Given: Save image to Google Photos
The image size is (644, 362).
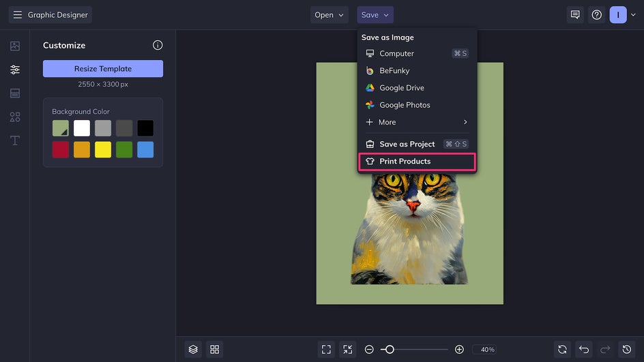Looking at the screenshot, I should (x=416, y=105).
